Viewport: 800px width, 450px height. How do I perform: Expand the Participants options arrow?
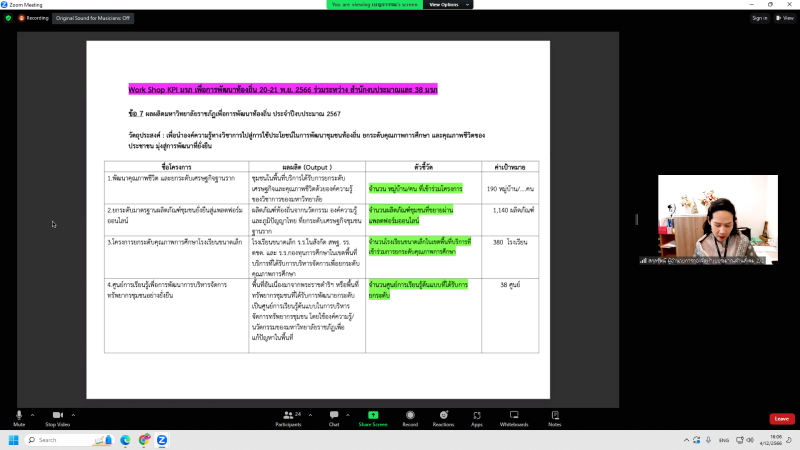pyautogui.click(x=308, y=412)
